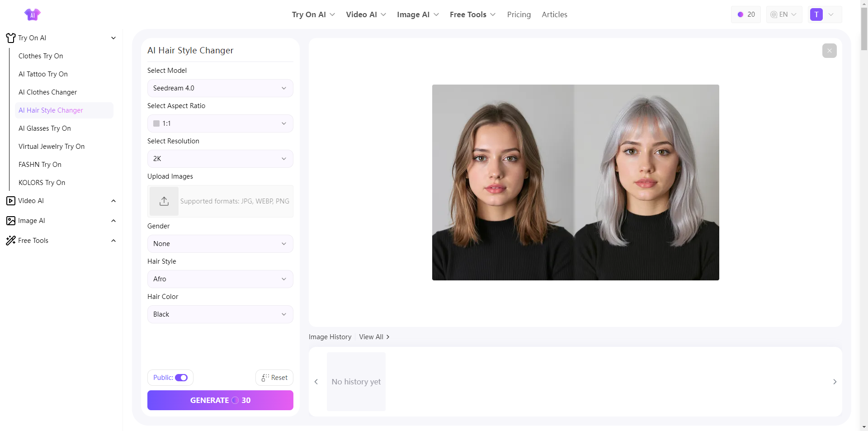Disable the Public sharing toggle

pyautogui.click(x=181, y=377)
